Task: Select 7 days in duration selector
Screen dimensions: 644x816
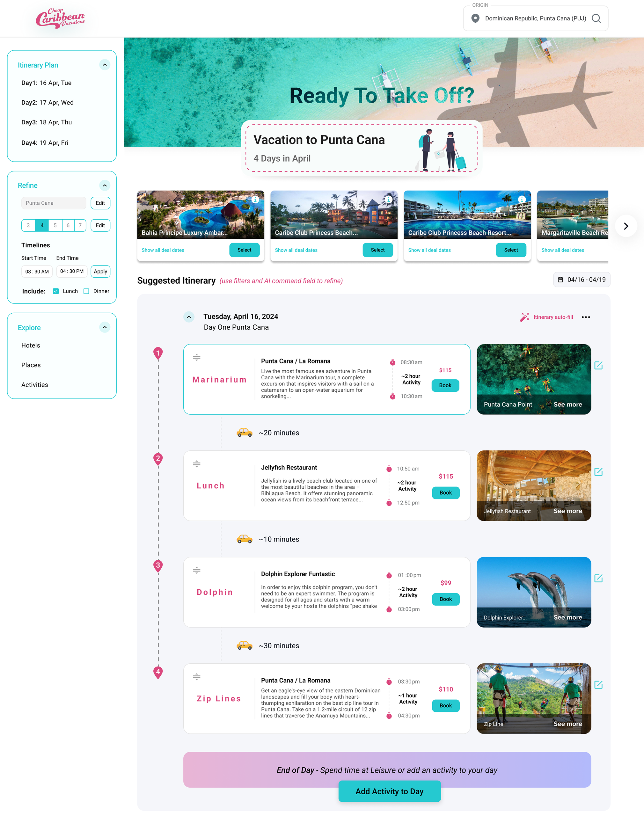Action: [x=80, y=225]
